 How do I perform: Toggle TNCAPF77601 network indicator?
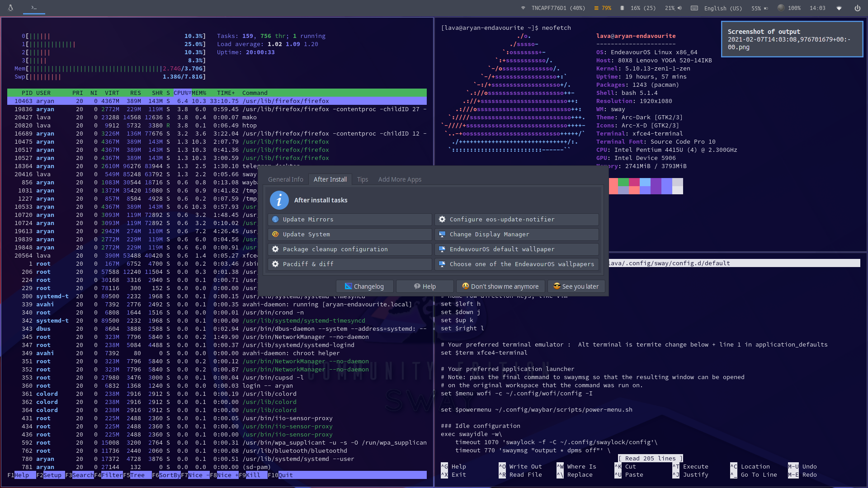523,8
